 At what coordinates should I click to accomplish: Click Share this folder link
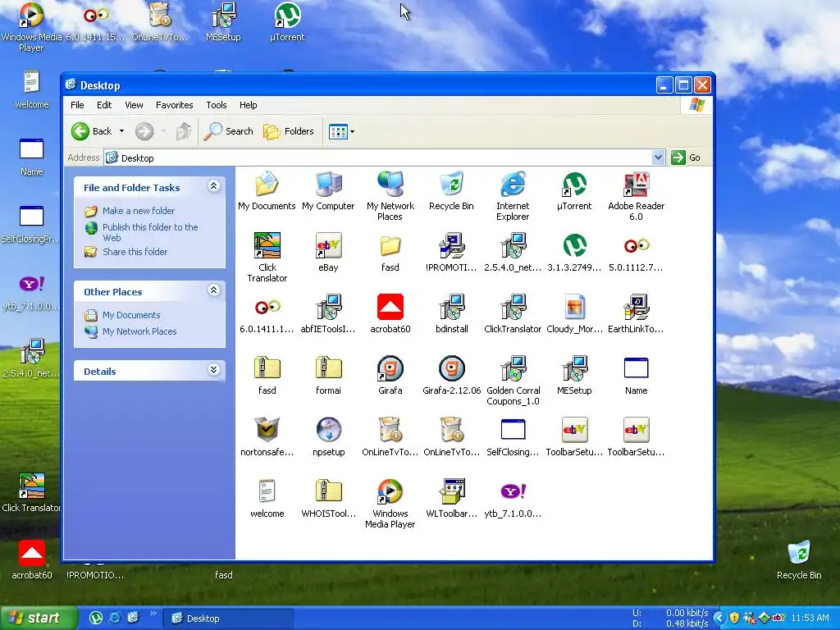point(135,252)
